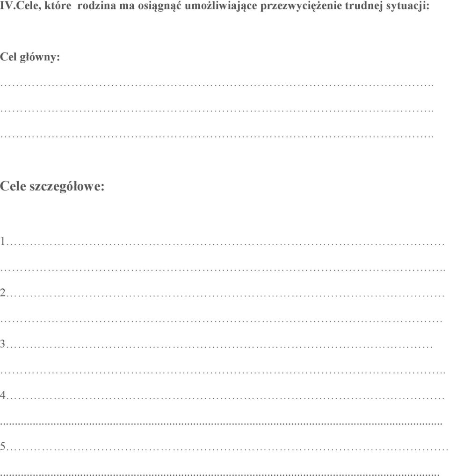
Task: Click third dotted line under Cel główny
Action: pyautogui.click(x=217, y=137)
